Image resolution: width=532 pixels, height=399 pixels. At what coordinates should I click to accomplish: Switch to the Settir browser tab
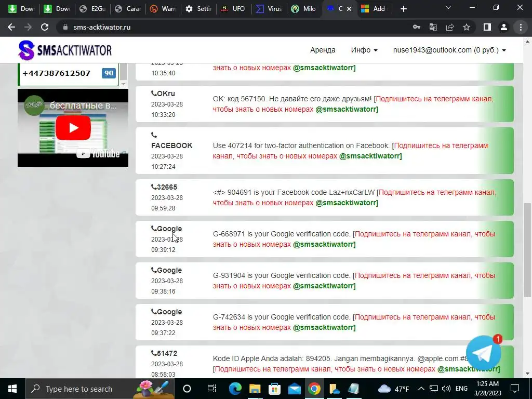199,9
